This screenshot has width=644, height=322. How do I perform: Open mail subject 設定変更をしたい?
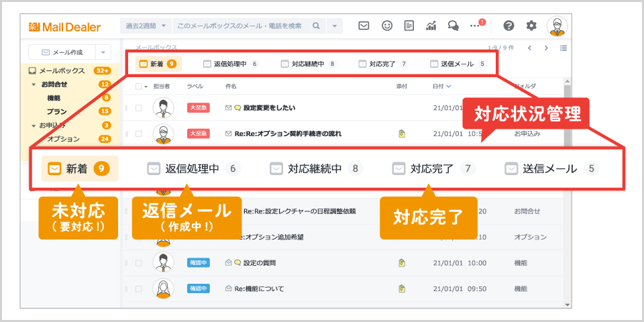click(270, 108)
